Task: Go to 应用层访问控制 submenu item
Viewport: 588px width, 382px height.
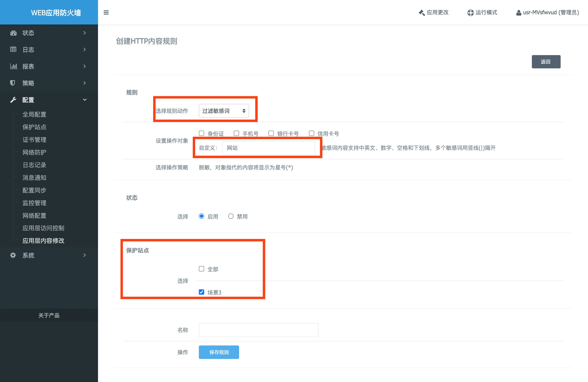Action: pos(43,228)
